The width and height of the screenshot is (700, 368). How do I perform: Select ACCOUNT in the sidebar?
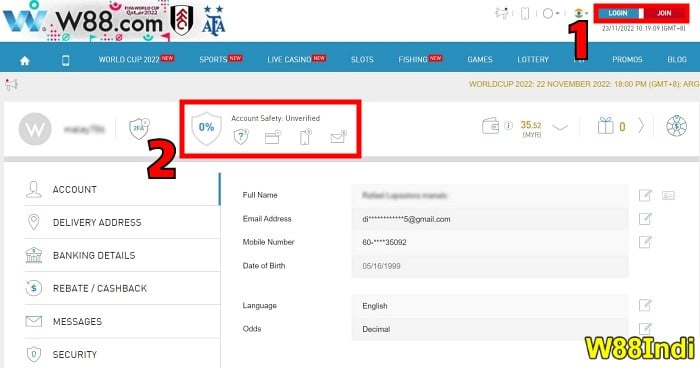[x=122, y=190]
